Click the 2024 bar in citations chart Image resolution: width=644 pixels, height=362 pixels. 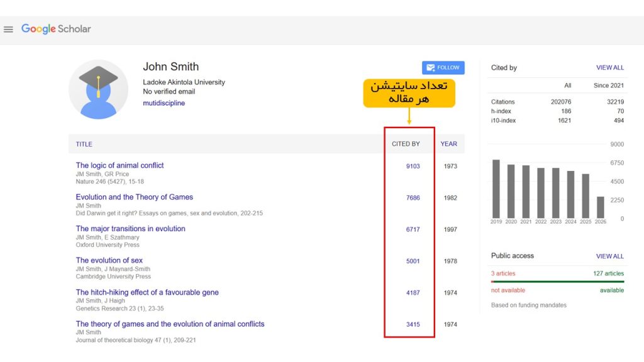pyautogui.click(x=570, y=195)
